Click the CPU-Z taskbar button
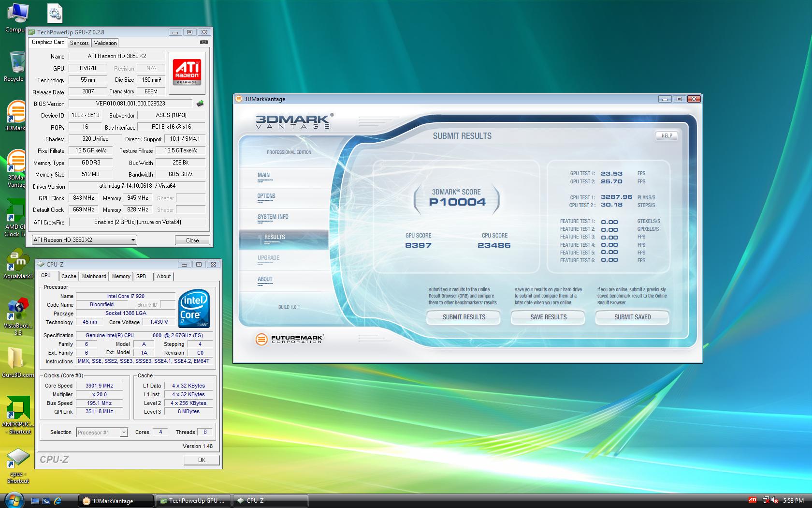 tap(271, 501)
